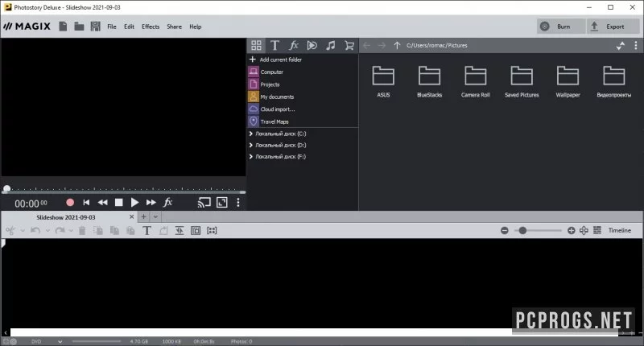Toggle sort order icon in browser header
The image size is (644, 346).
point(621,46)
